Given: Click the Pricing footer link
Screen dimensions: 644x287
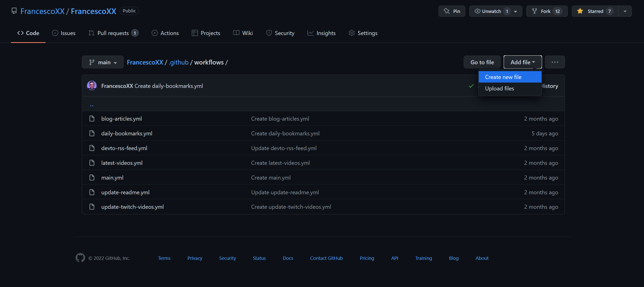Looking at the screenshot, I should click(x=367, y=258).
